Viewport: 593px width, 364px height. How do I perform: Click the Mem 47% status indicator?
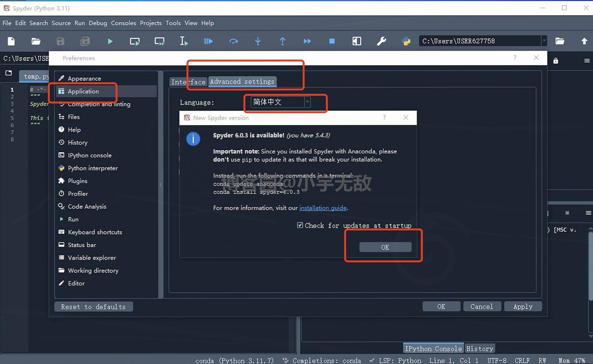click(x=572, y=361)
